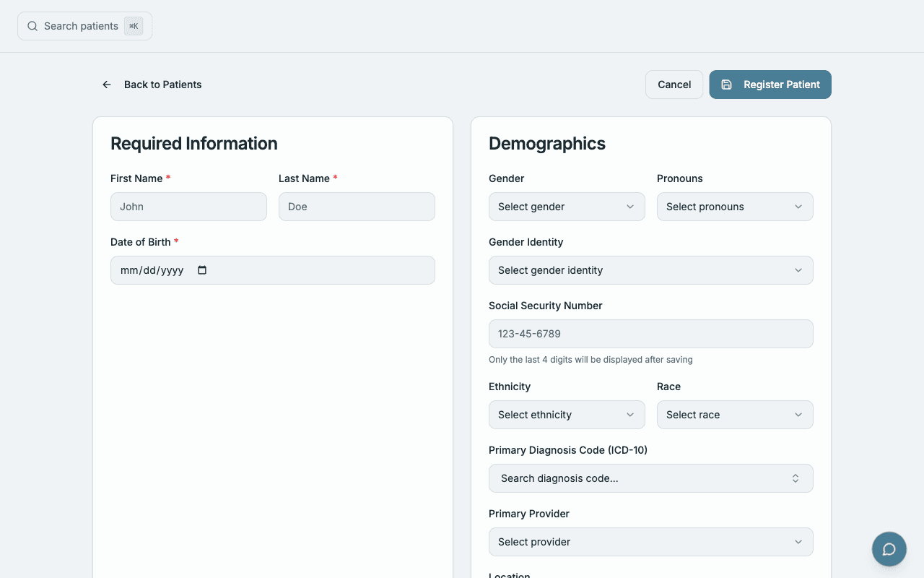Expand the Select provider dropdown
924x578 pixels.
pos(651,542)
